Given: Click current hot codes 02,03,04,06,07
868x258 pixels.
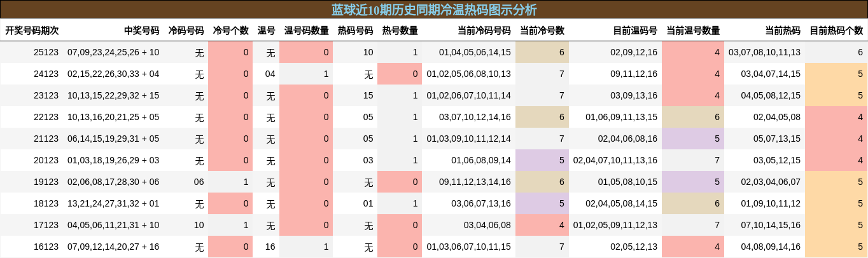Looking at the screenshot, I should tap(771, 182).
